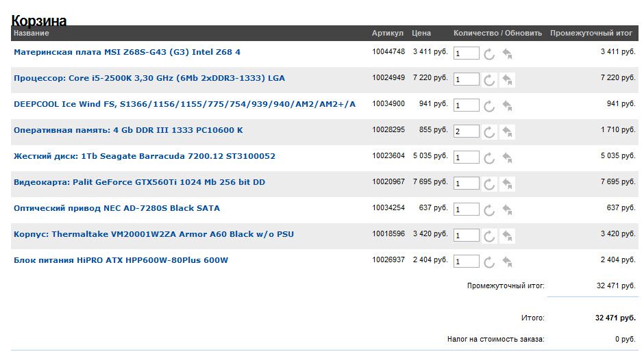Image resolution: width=644 pixels, height=356 pixels.
Task: Select the bold Итого 32 471 руб. total
Action: tap(615, 318)
